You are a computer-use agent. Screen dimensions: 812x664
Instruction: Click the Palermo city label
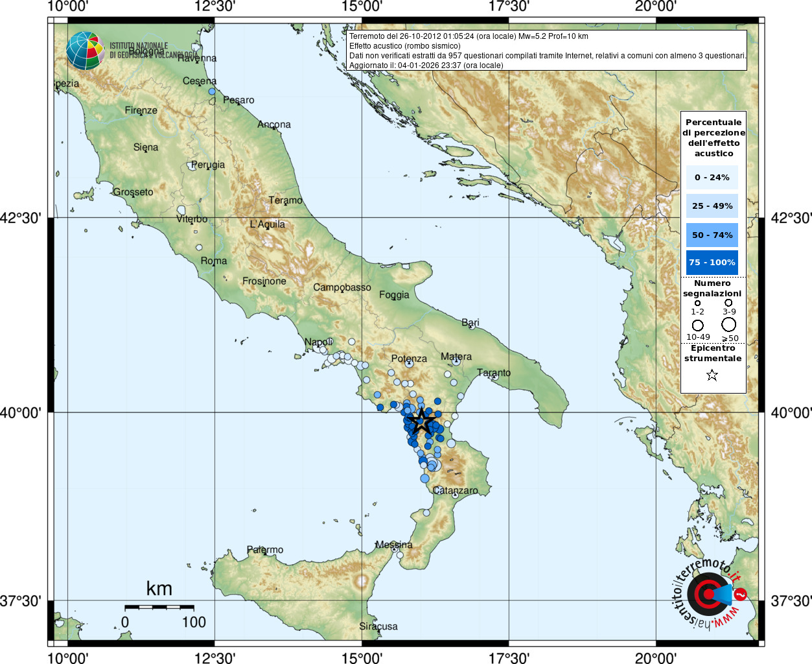coord(265,550)
